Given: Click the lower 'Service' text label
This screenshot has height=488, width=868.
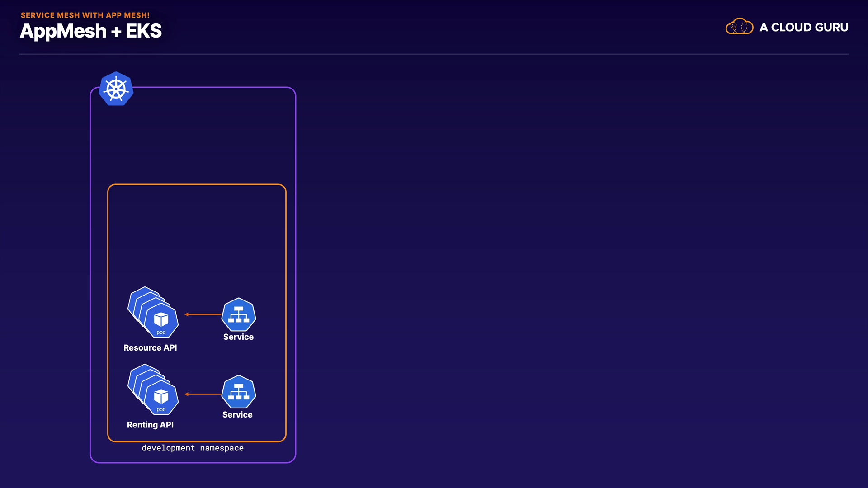Looking at the screenshot, I should pos(237,415).
